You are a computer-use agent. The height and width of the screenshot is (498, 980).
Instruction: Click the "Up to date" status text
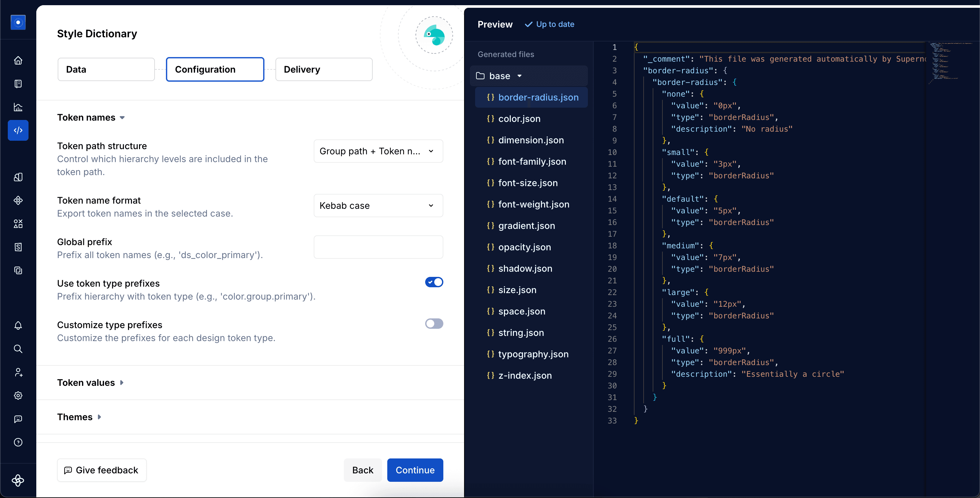tap(555, 24)
